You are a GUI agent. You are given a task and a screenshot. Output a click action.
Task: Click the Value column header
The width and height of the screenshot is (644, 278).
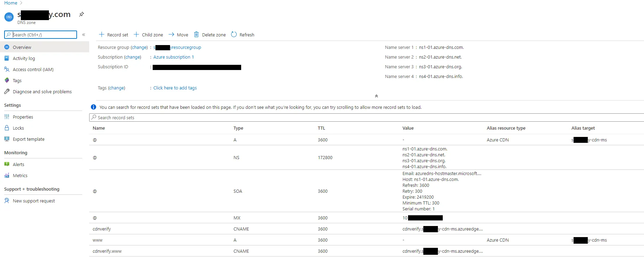click(x=408, y=128)
